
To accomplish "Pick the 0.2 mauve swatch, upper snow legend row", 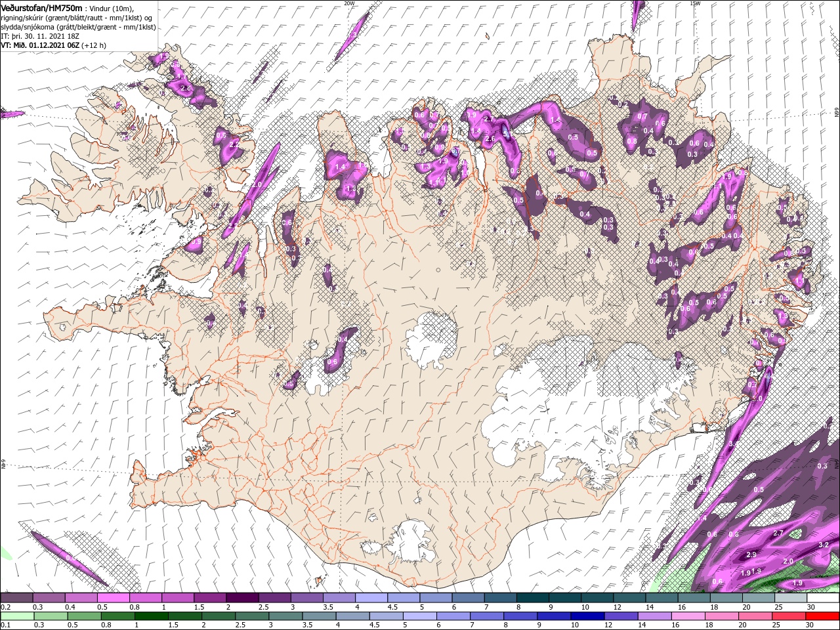I will tap(16, 598).
